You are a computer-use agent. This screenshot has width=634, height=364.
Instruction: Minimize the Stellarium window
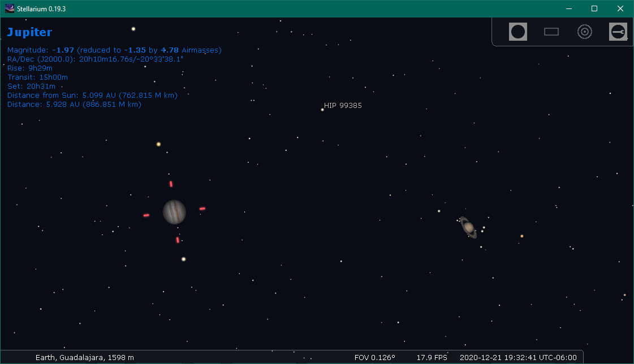(569, 8)
